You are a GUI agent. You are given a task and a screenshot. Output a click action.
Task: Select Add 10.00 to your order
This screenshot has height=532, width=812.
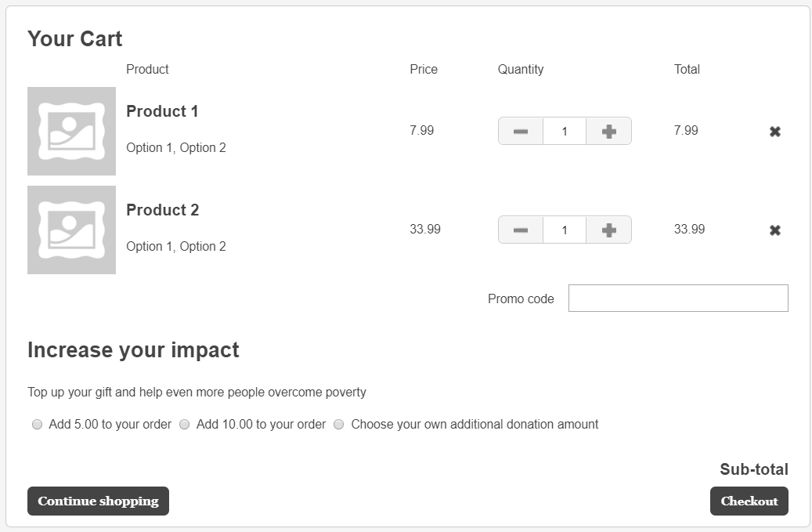(185, 425)
